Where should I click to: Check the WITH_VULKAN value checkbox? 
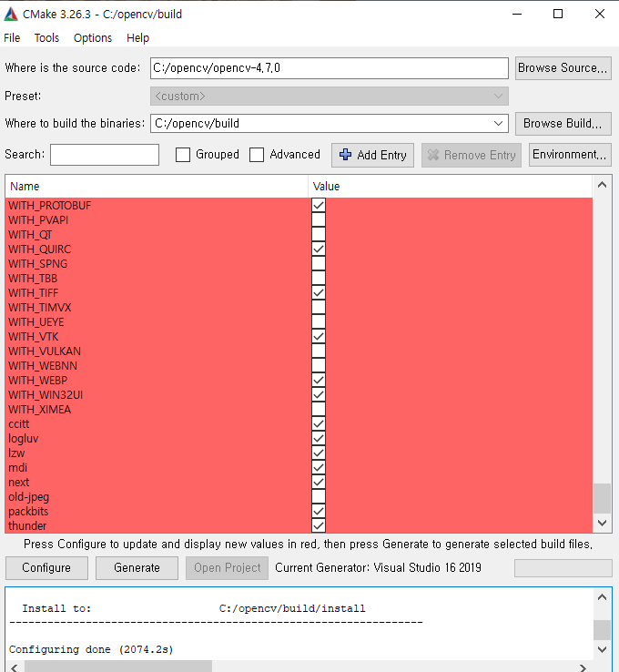pyautogui.click(x=319, y=351)
